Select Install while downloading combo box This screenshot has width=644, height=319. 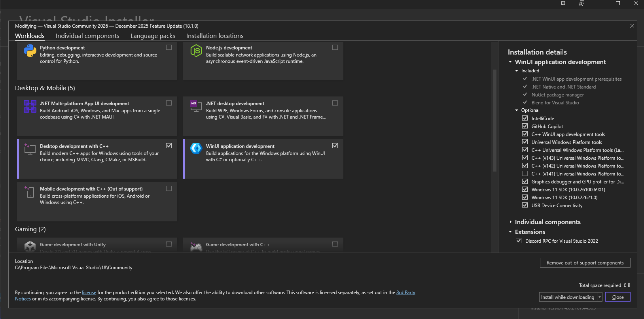(568, 297)
